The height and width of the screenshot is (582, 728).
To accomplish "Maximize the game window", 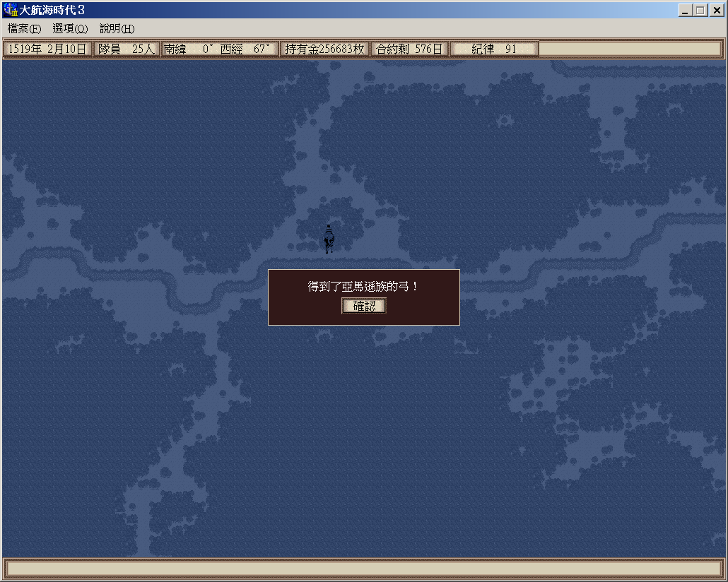I will [700, 11].
